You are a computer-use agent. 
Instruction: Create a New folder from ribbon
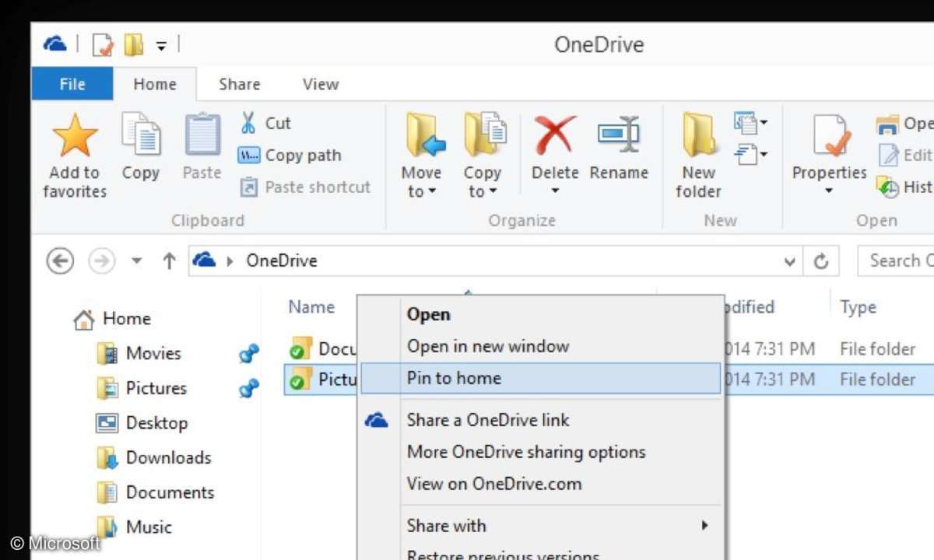click(x=699, y=156)
